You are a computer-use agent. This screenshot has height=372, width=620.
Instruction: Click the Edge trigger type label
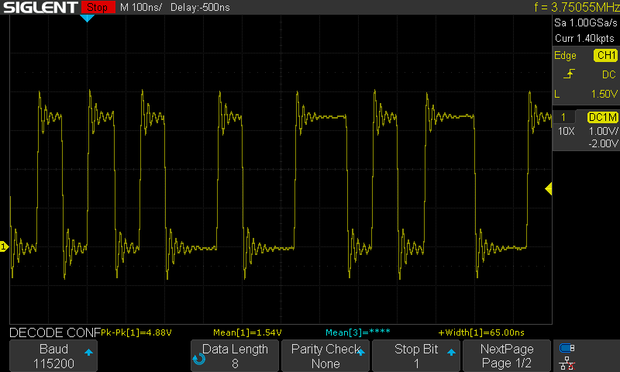(x=565, y=55)
